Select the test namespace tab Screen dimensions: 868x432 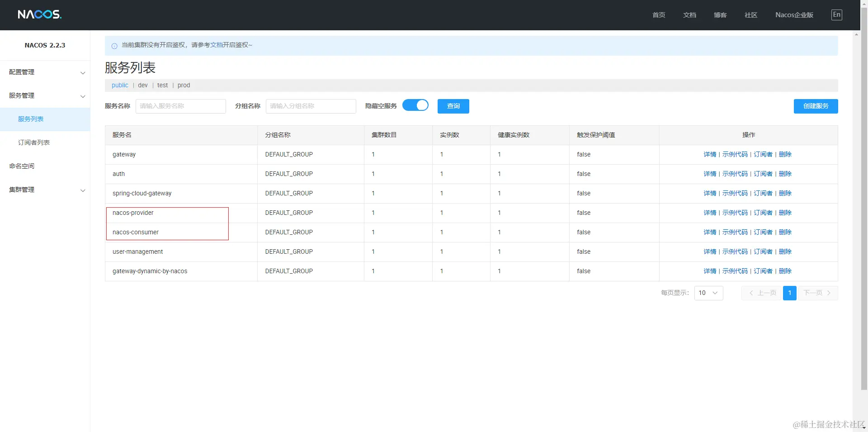coord(162,85)
